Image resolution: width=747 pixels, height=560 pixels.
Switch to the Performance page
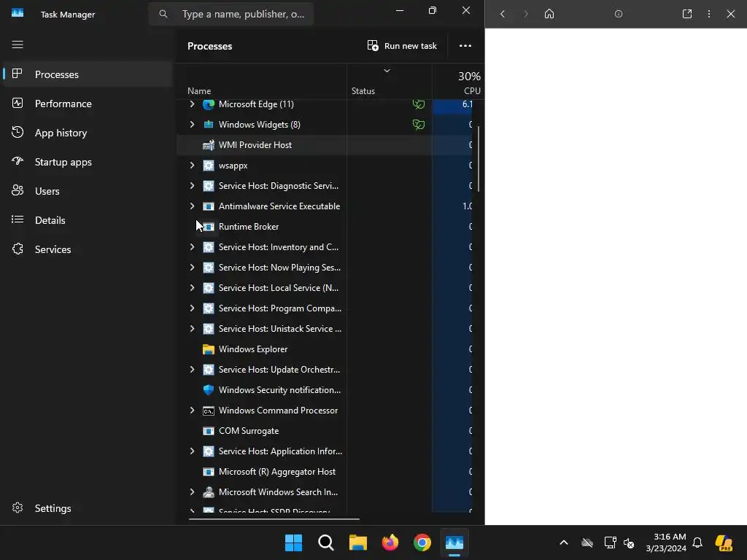88,104
